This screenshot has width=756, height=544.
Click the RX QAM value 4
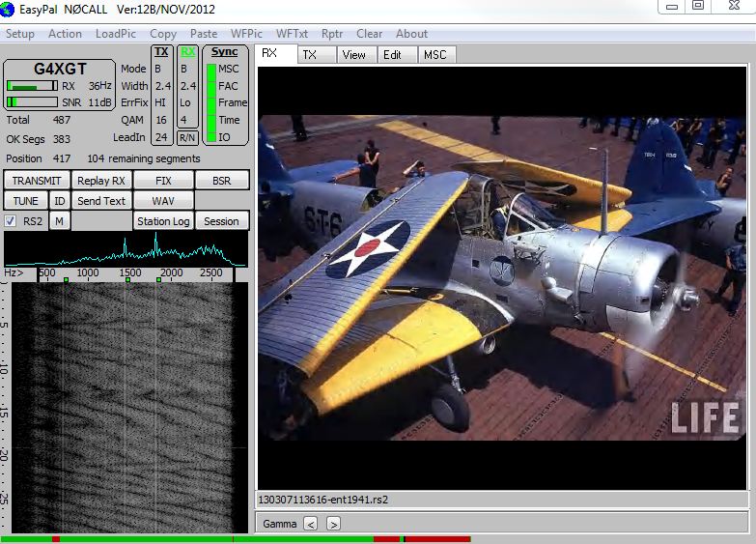click(x=183, y=120)
